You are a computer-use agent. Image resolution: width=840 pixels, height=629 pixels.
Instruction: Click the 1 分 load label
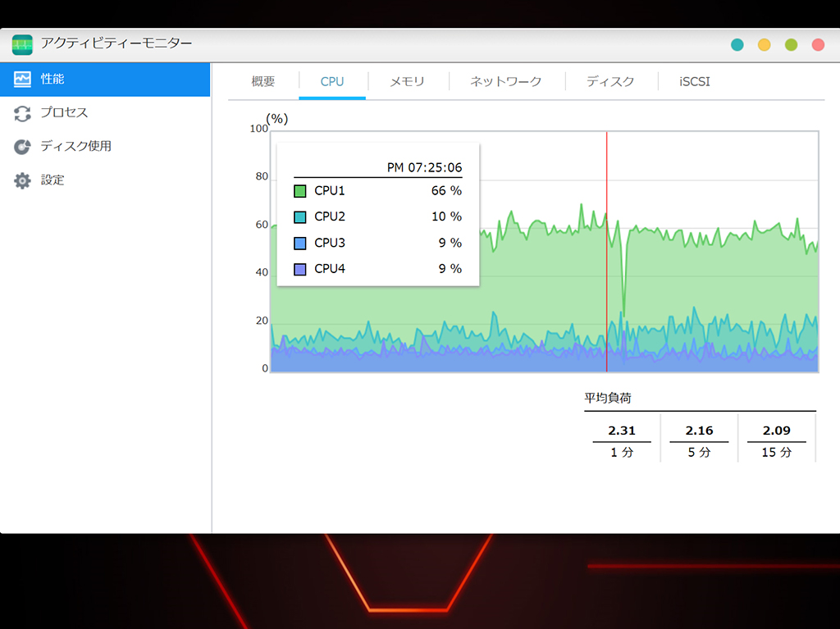coord(622,453)
